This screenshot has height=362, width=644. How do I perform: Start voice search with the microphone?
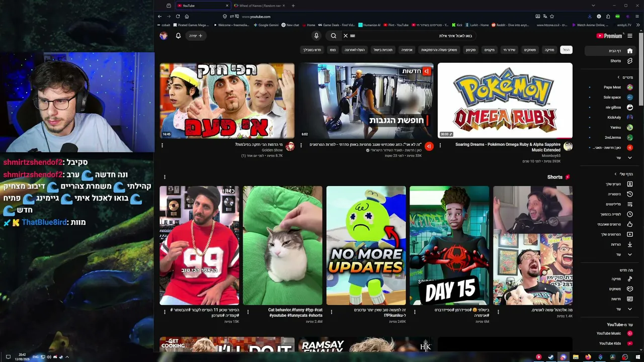(316, 36)
